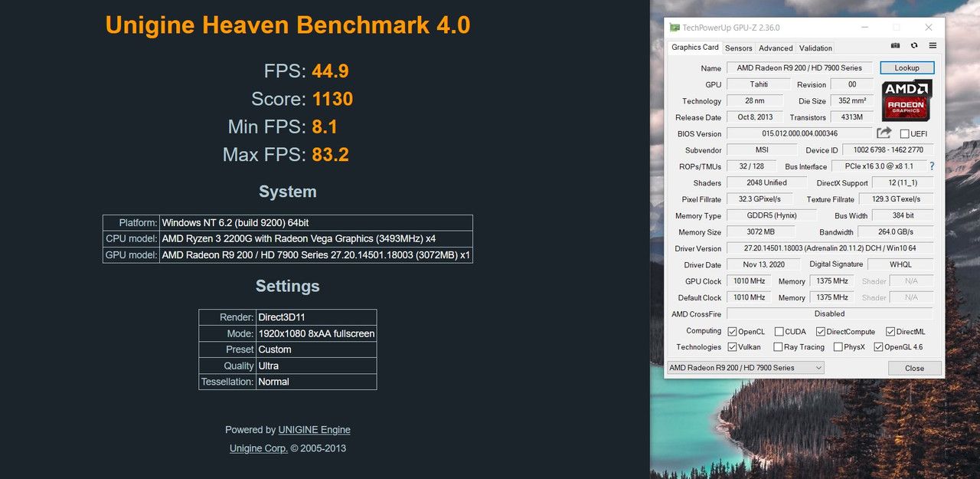The image size is (980, 479).
Task: Click the Max FPS value 83.2
Action: pos(330,155)
